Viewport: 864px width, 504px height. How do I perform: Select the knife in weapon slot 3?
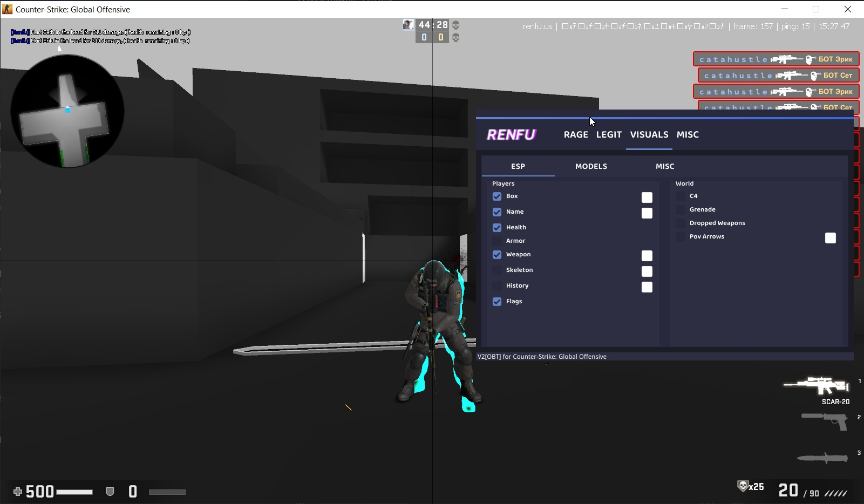click(822, 458)
